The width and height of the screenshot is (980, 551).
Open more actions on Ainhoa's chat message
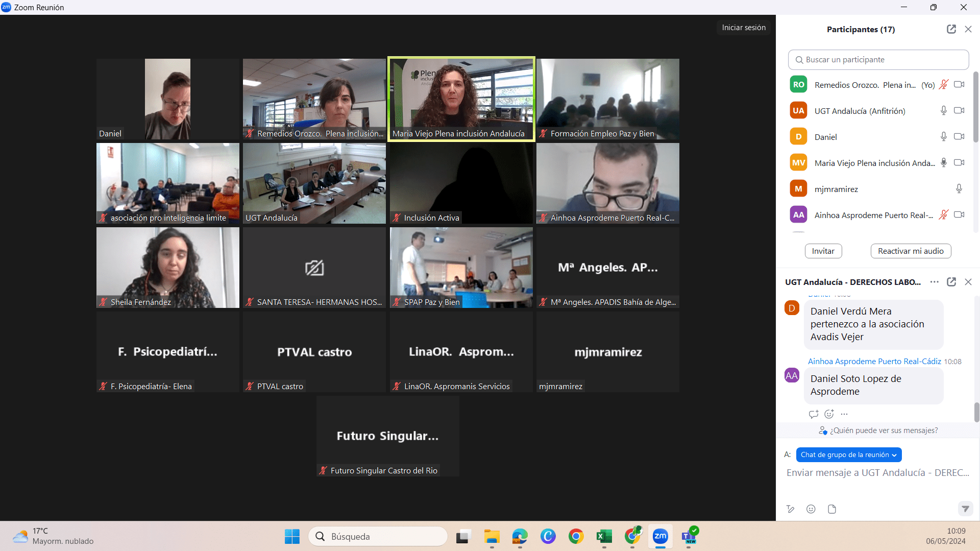[844, 414]
